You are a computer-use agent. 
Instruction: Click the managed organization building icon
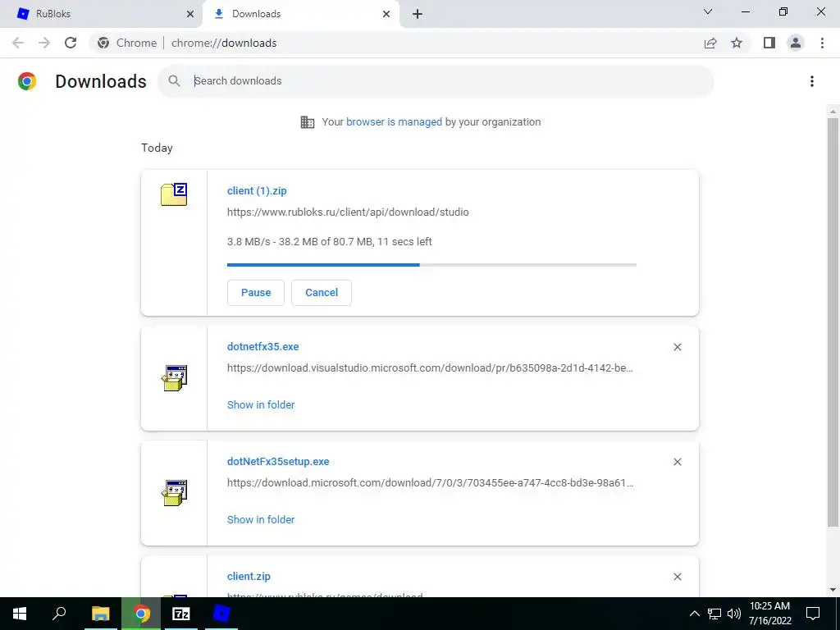308,122
